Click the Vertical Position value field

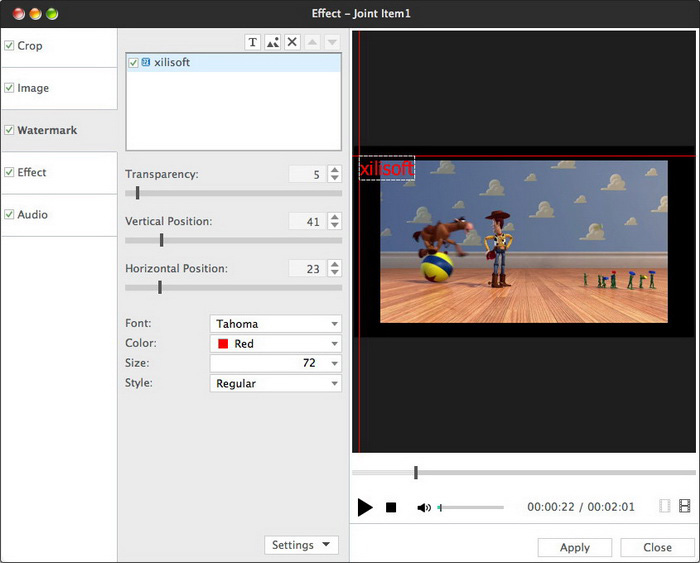click(x=306, y=222)
